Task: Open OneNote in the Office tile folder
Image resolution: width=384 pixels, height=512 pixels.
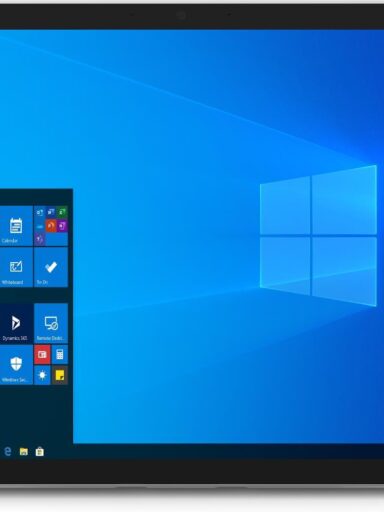Action: click(x=62, y=226)
